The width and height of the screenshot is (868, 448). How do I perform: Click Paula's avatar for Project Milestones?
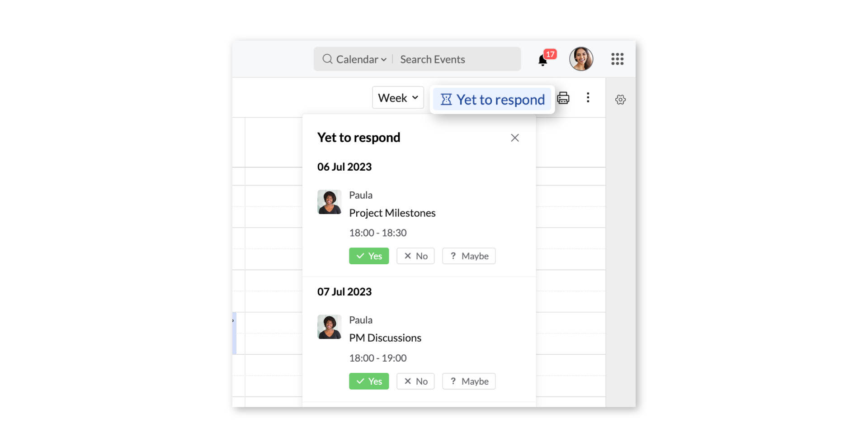click(329, 202)
